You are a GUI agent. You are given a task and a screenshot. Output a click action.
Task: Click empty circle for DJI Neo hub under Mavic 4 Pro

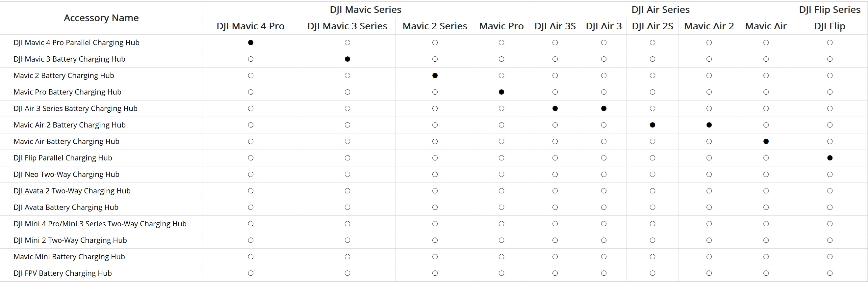click(x=250, y=174)
